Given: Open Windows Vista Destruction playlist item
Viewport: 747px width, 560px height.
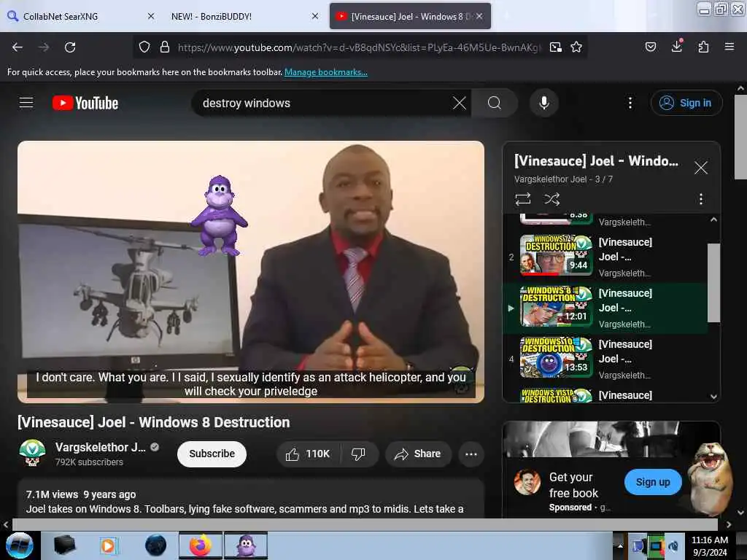Looking at the screenshot, I should (x=605, y=395).
